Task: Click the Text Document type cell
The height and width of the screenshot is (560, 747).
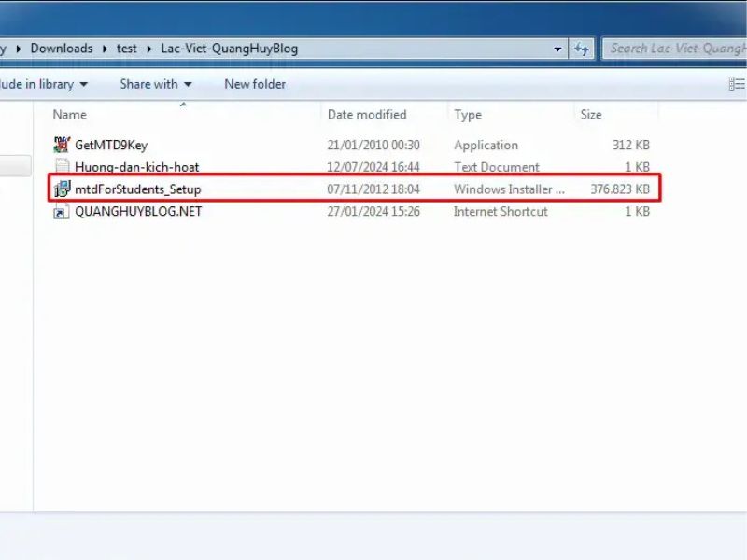Action: (x=497, y=167)
